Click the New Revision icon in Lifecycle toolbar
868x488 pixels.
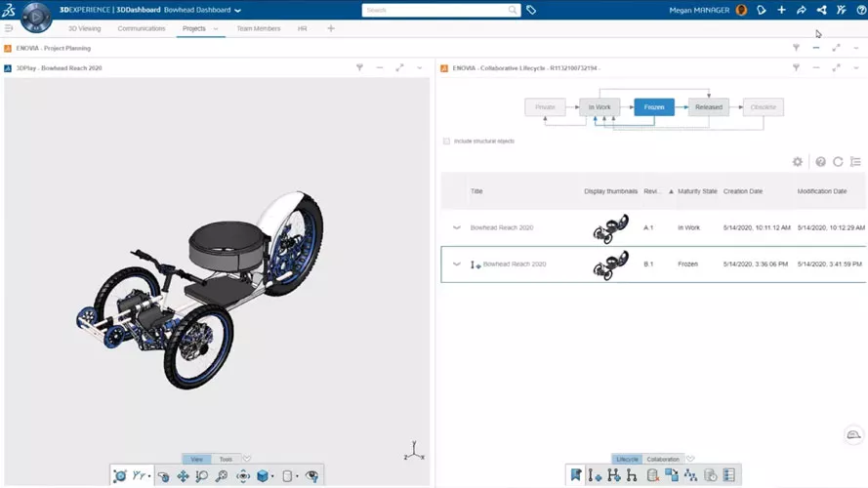pos(595,474)
